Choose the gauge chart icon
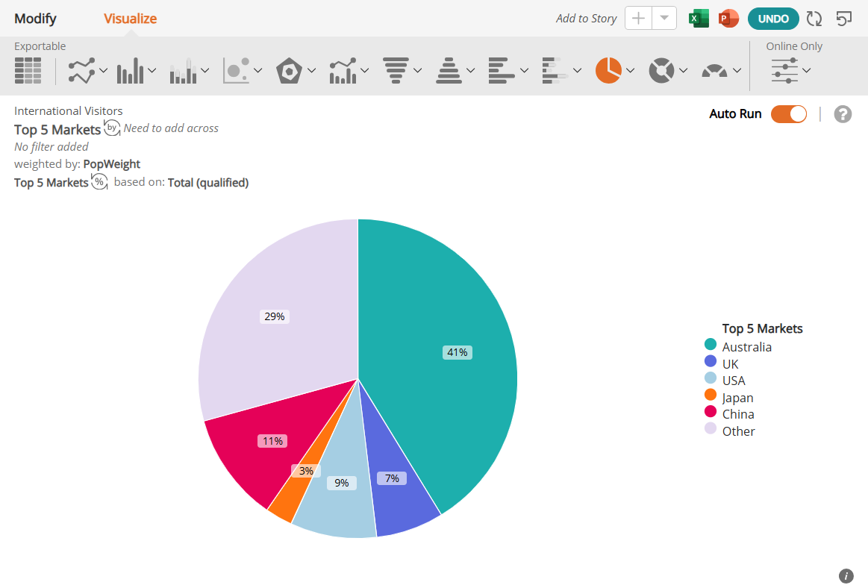 click(715, 71)
